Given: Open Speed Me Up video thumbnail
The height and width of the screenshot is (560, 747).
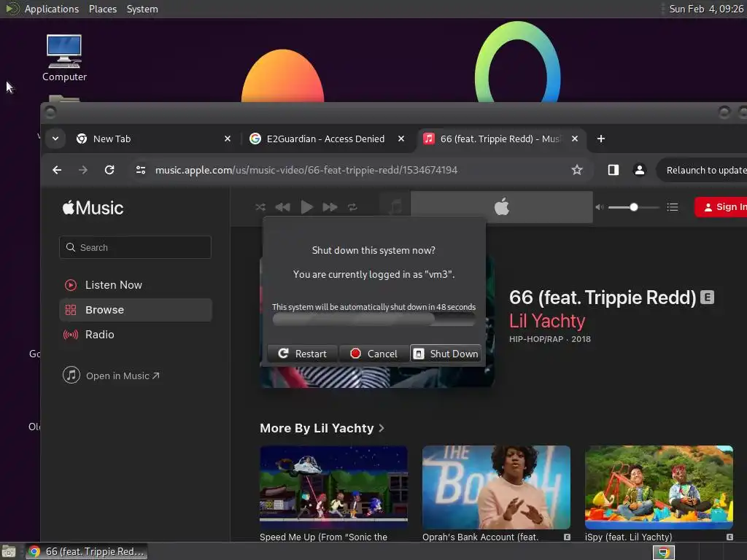Looking at the screenshot, I should coord(333,487).
